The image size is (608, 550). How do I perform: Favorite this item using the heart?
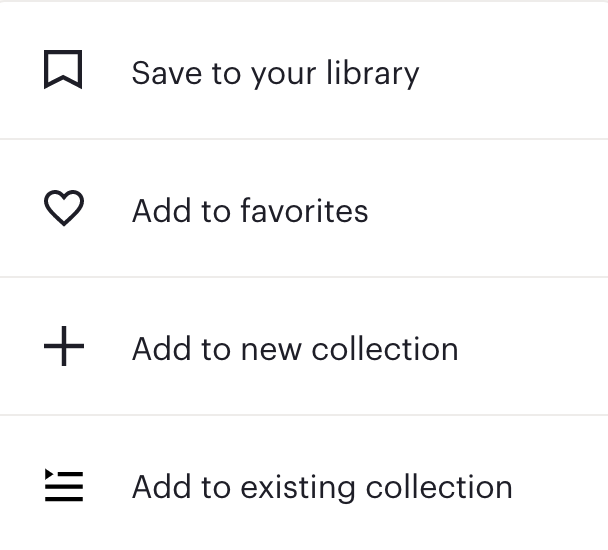[x=64, y=208]
